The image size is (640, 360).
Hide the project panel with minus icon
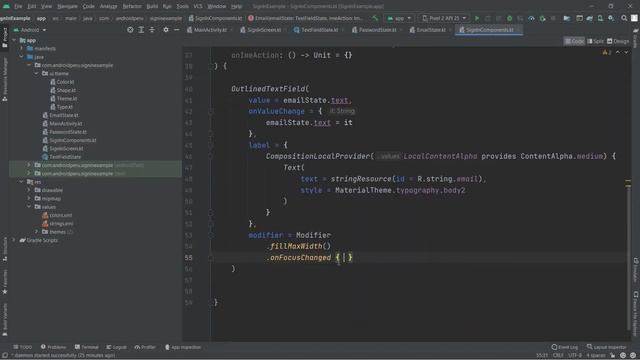click(176, 30)
